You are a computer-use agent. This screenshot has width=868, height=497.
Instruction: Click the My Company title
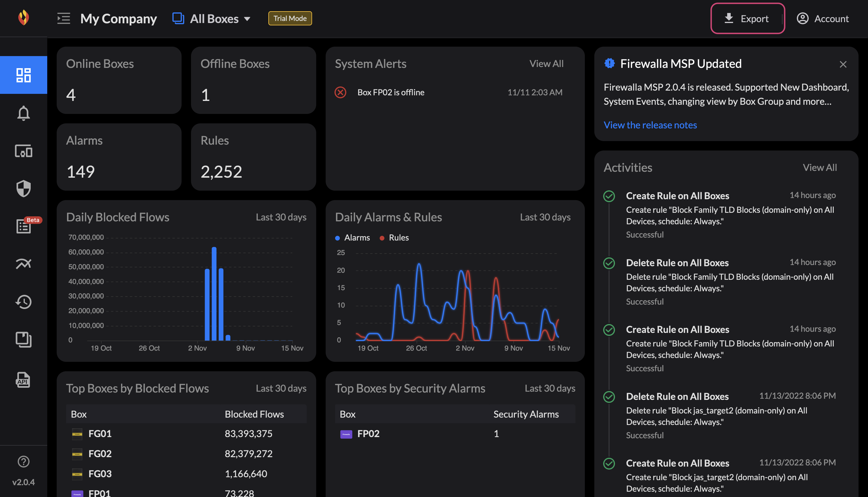click(118, 18)
